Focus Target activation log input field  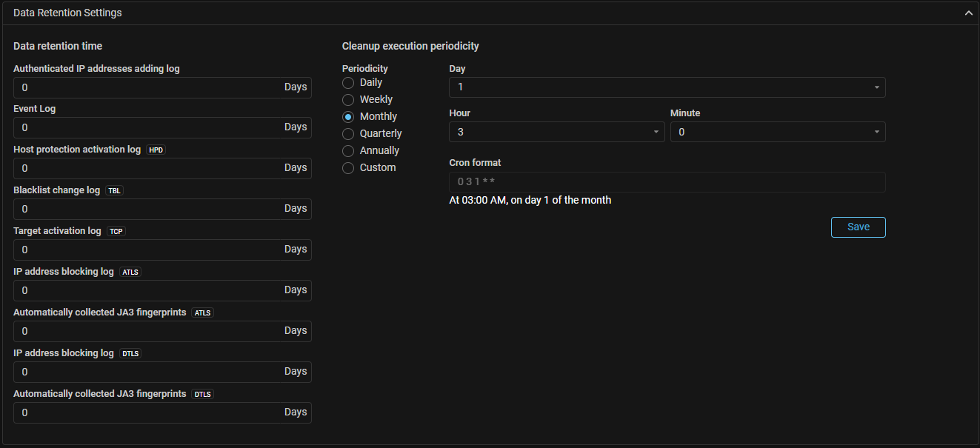point(148,250)
